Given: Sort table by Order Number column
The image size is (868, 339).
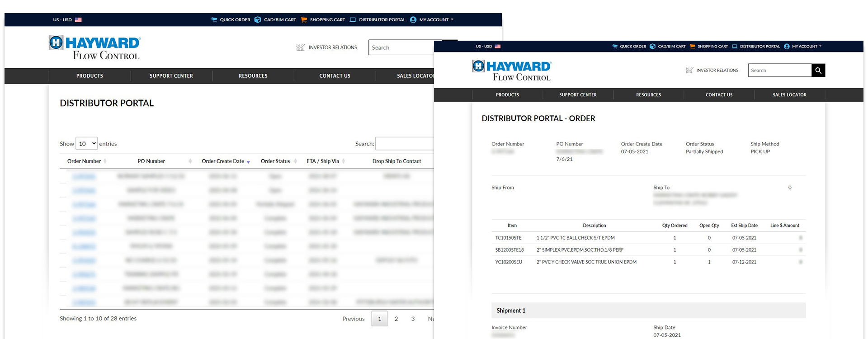Looking at the screenshot, I should point(87,161).
